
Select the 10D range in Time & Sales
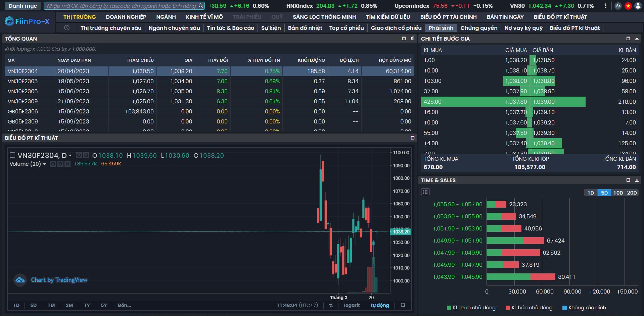pyautogui.click(x=618, y=193)
